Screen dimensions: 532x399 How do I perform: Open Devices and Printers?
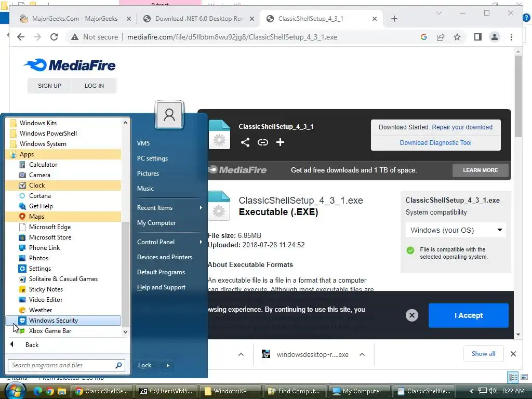[165, 257]
